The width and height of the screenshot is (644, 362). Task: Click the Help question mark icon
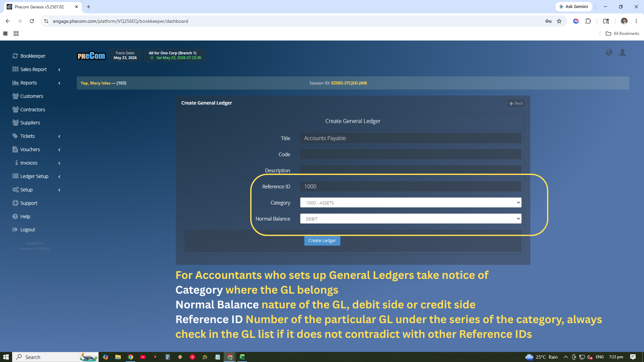[15, 216]
